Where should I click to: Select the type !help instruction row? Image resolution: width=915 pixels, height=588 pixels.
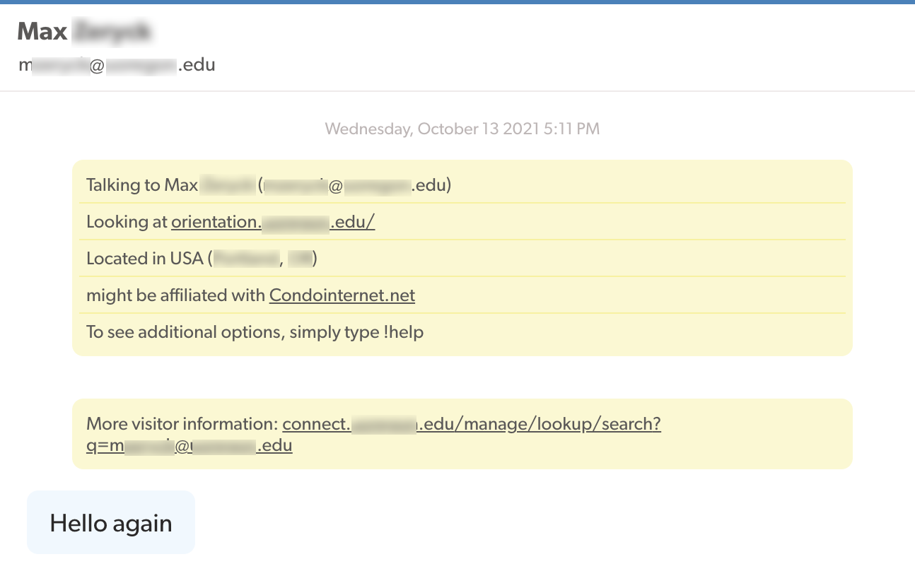(x=254, y=331)
